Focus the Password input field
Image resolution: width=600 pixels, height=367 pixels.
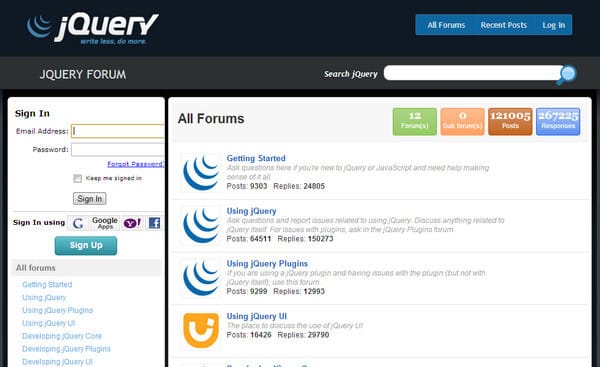coord(118,150)
